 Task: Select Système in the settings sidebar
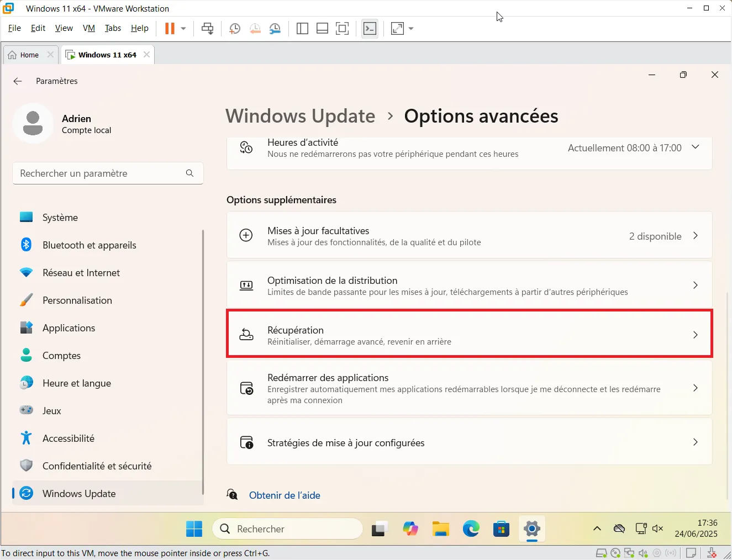(108, 218)
